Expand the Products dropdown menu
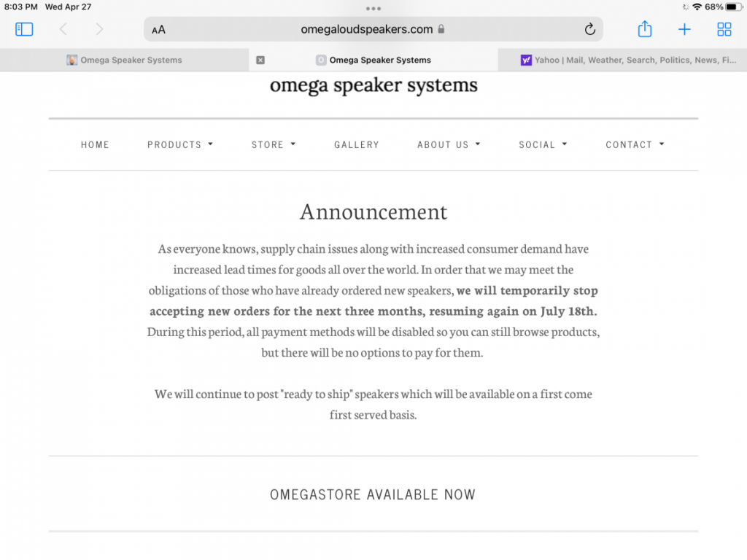 pos(180,145)
